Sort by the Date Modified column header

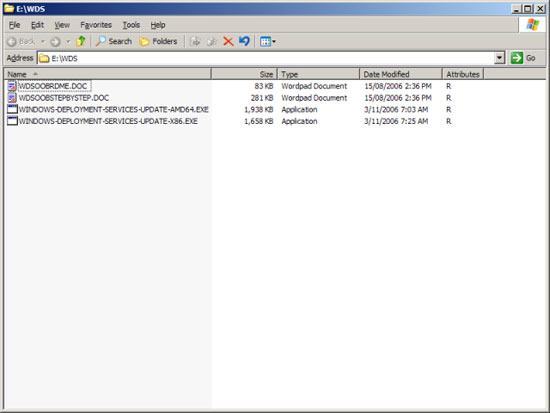click(x=401, y=74)
